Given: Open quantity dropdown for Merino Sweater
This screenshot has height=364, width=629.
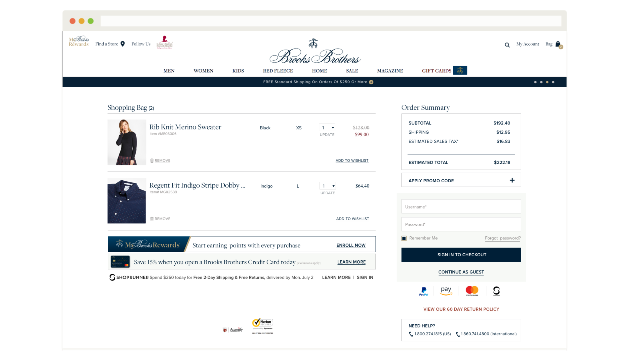Looking at the screenshot, I should pyautogui.click(x=327, y=128).
